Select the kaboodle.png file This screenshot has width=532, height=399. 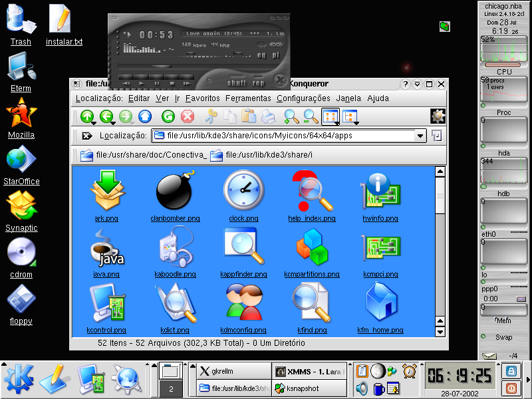coord(175,253)
